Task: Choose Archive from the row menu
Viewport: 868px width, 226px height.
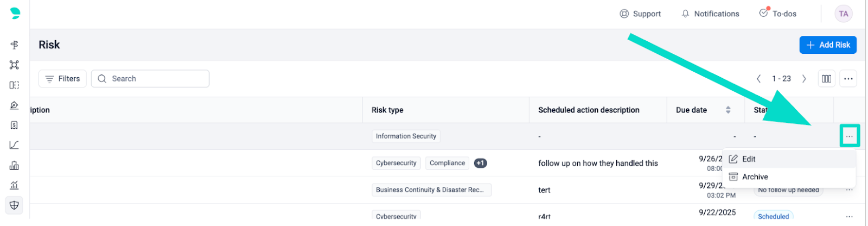Action: 755,177
